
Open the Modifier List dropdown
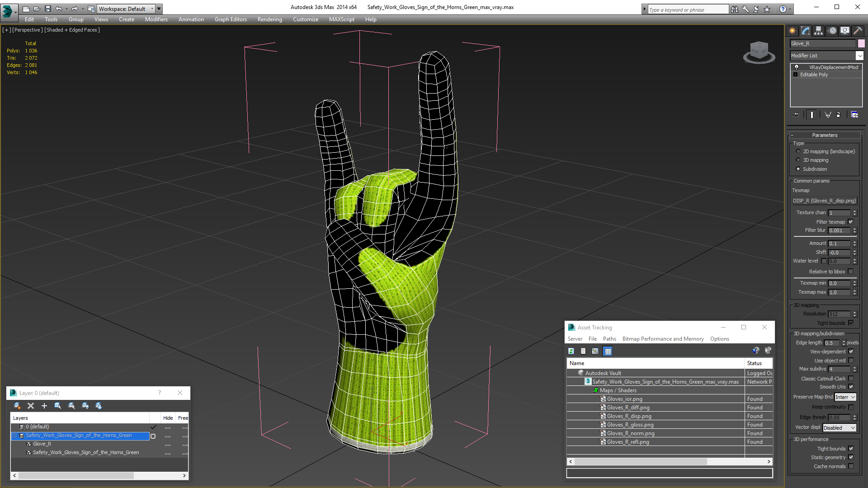[x=859, y=56]
